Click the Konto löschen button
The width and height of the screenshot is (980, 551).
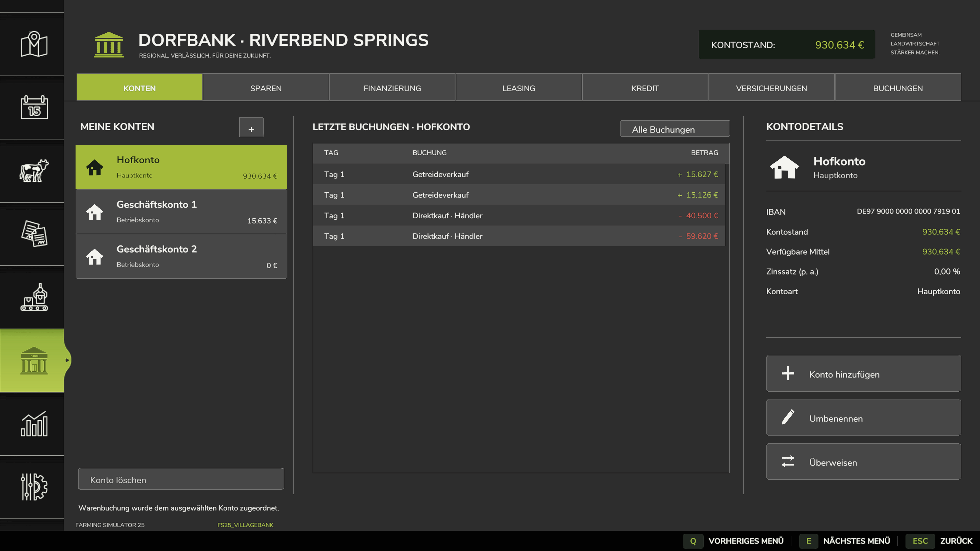pyautogui.click(x=181, y=479)
